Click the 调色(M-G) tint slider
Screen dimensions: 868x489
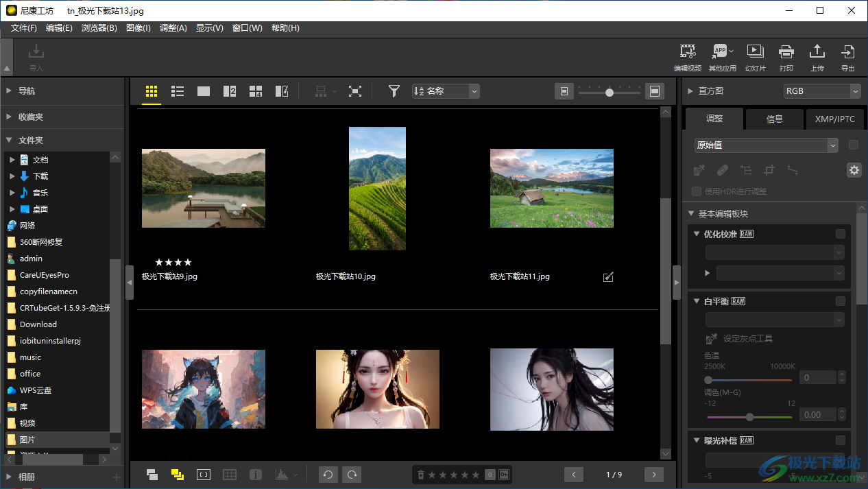point(750,416)
